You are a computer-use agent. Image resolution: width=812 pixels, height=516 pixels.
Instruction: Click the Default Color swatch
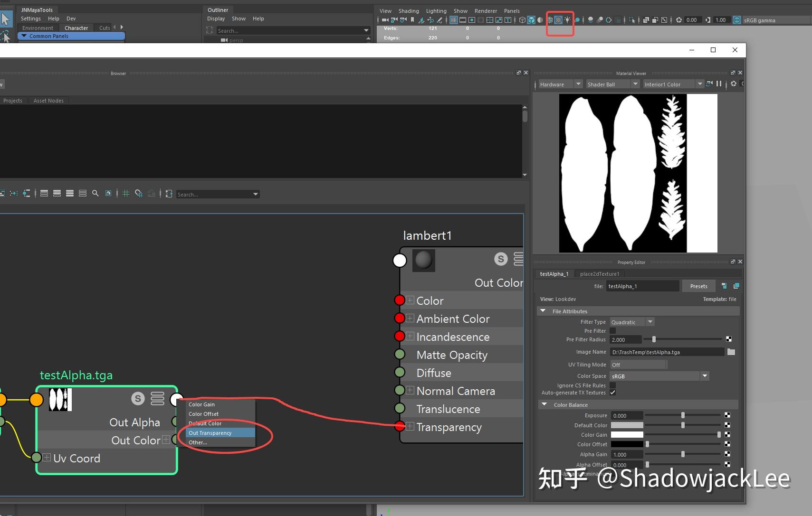point(627,425)
